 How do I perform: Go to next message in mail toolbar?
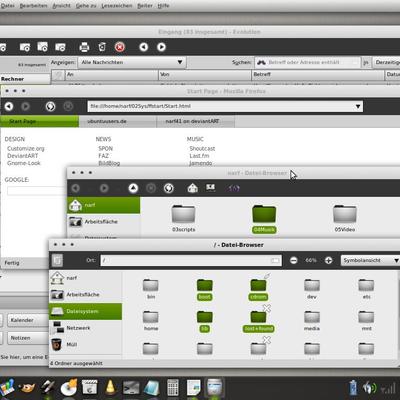(x=161, y=47)
